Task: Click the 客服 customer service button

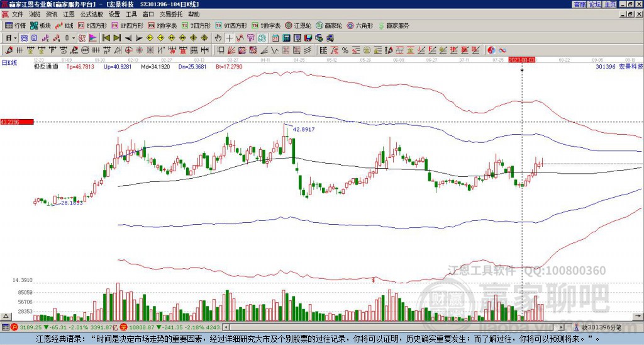Action: tap(580, 4)
